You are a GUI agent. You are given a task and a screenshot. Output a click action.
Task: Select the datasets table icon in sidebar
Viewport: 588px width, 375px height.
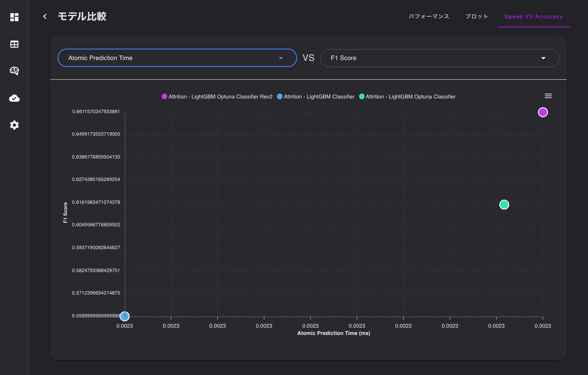pyautogui.click(x=14, y=44)
